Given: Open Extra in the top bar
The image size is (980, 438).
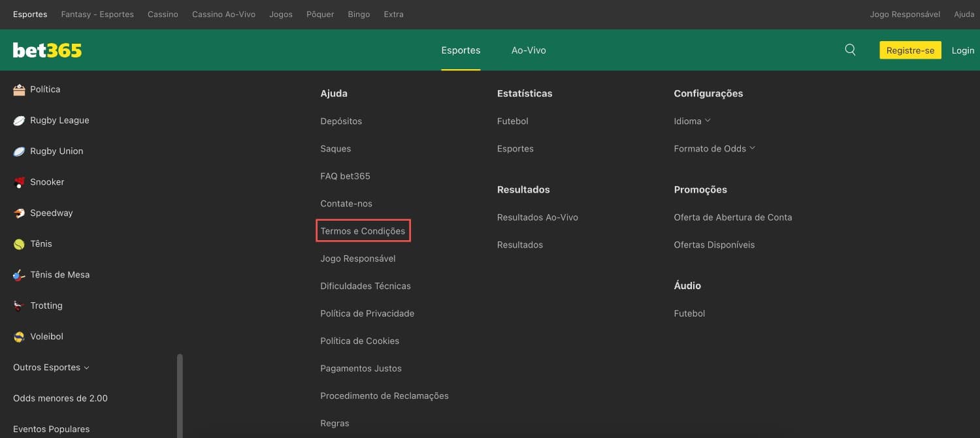Looking at the screenshot, I should (393, 14).
